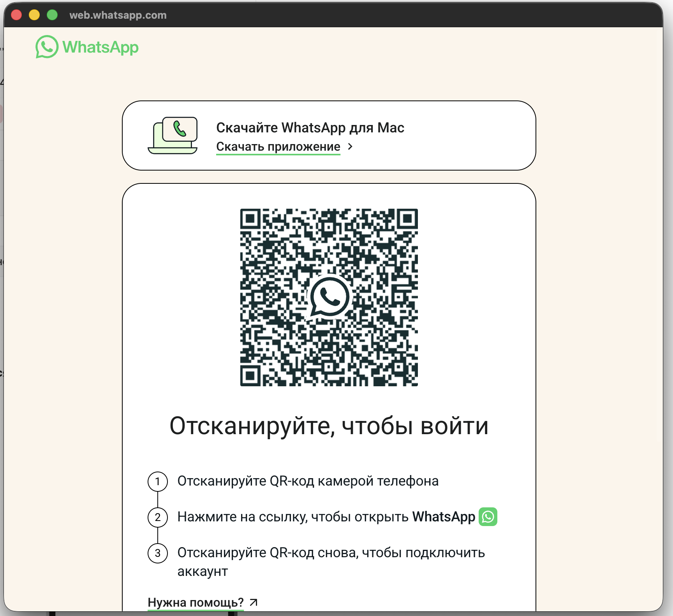
Task: Click the laptop with phone illustration
Action: 173,135
